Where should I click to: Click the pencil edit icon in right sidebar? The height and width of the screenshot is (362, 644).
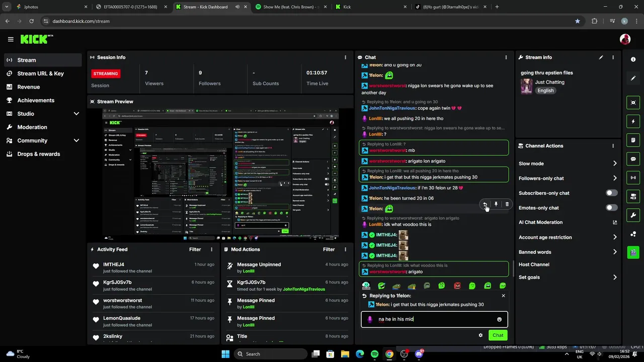(x=633, y=78)
